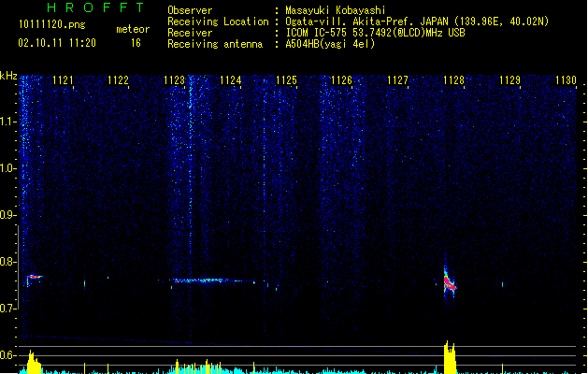Click the 0.7 kHz axis label
The height and width of the screenshot is (374, 588).
click(x=7, y=309)
